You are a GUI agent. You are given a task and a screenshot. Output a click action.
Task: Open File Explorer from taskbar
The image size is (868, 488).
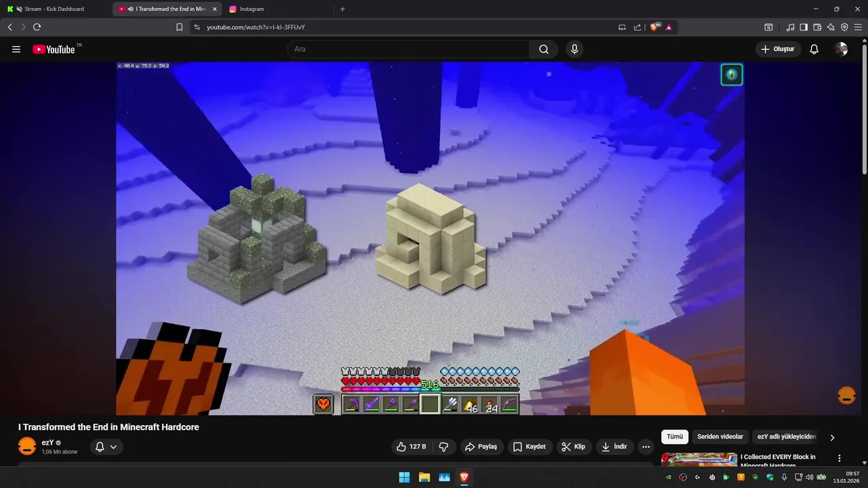pyautogui.click(x=425, y=477)
